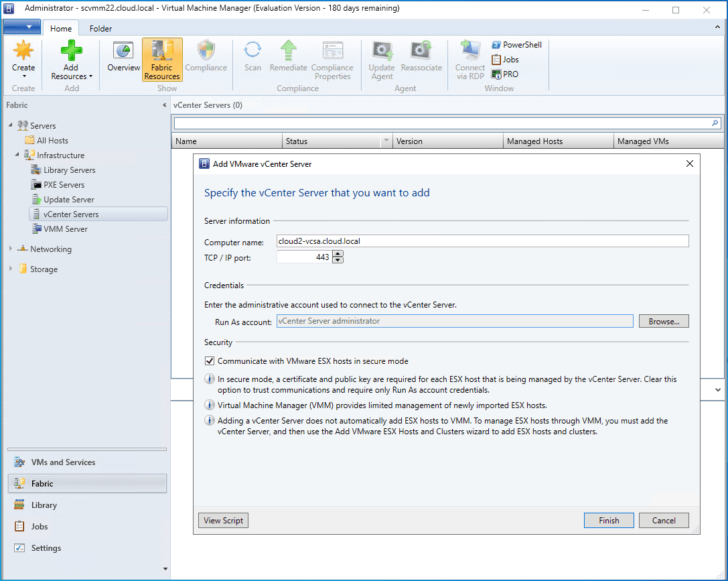Switch to the Folder ribbon tab
Screen dimensions: 728x581
(100, 29)
